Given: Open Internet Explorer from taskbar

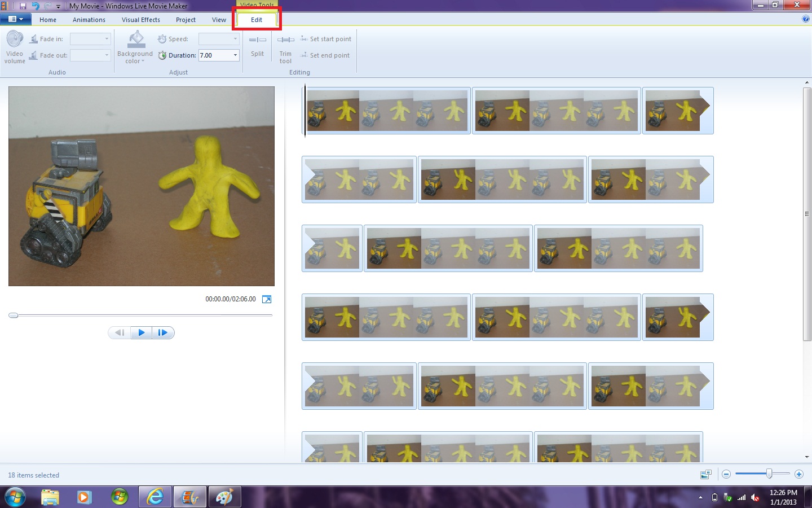Looking at the screenshot, I should [155, 497].
